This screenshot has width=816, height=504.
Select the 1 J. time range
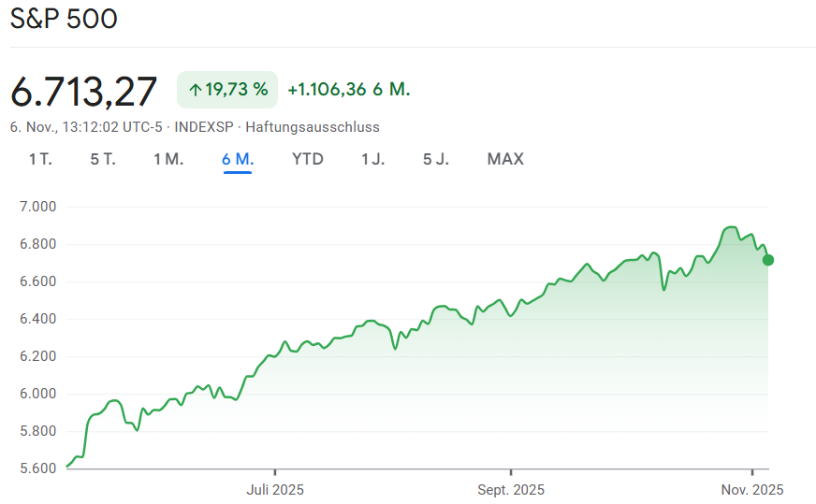[373, 159]
